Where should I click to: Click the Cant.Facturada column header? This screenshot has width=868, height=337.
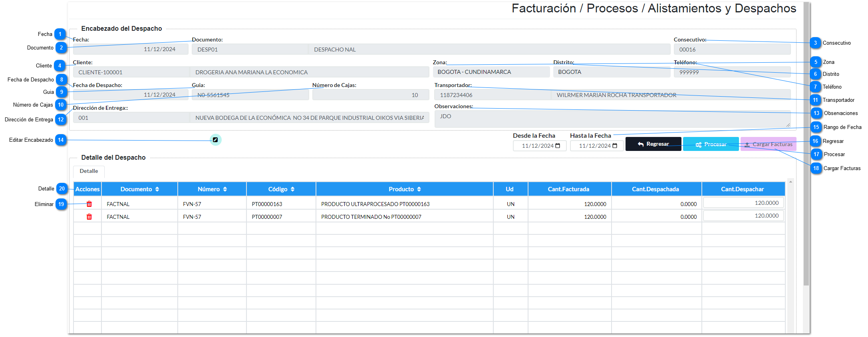click(570, 189)
